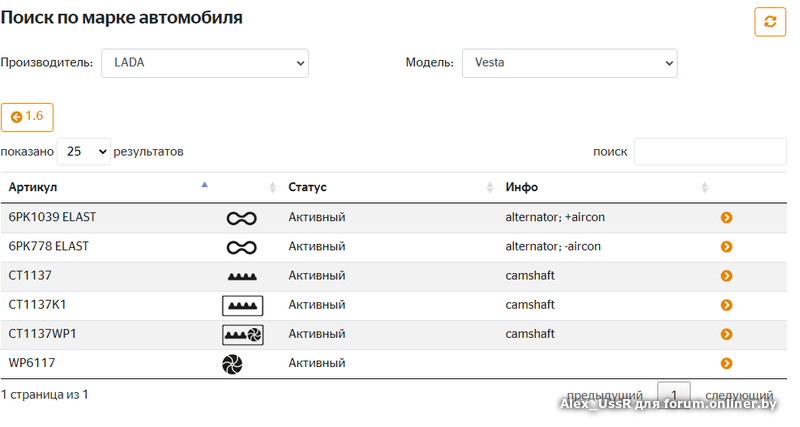This screenshot has width=800, height=427.
Task: Open the Производитель LADA dropdown
Action: click(205, 63)
